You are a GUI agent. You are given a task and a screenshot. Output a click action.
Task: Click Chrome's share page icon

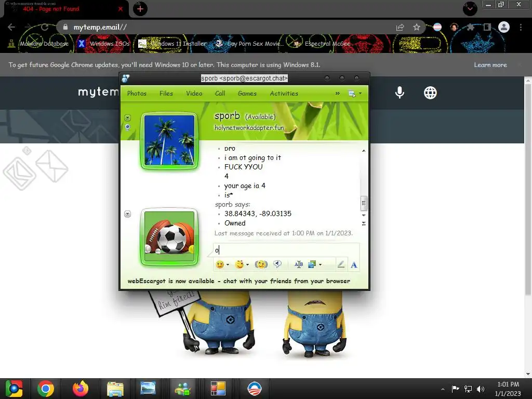[400, 28]
